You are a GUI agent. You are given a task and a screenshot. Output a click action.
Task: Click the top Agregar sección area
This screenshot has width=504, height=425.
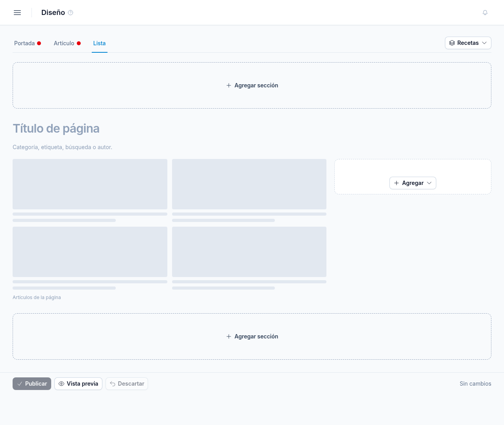coord(252,85)
